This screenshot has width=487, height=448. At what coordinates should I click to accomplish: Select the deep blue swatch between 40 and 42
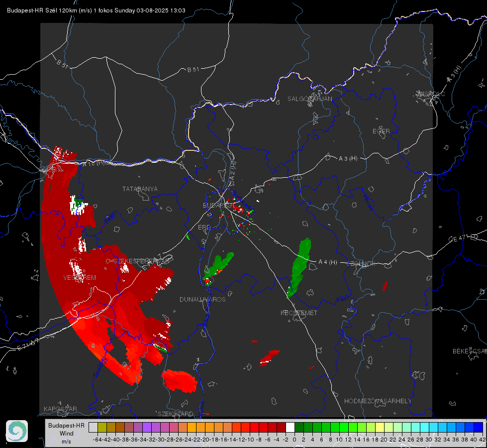point(479,427)
